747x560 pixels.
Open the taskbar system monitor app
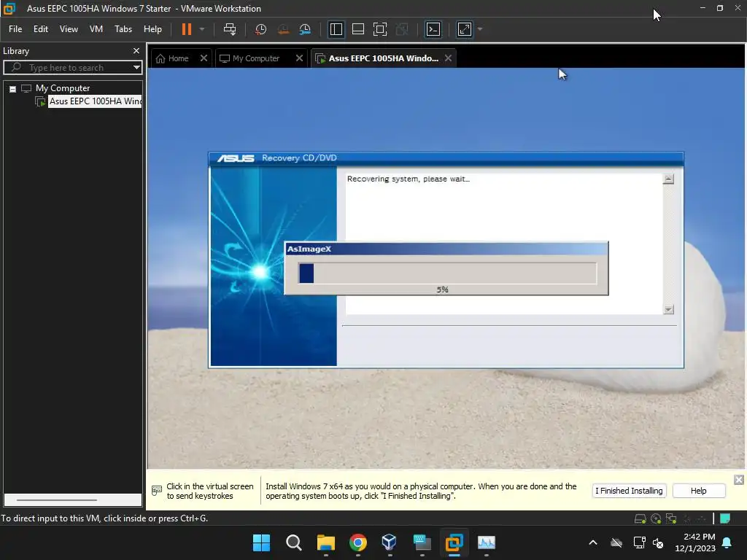(x=487, y=542)
